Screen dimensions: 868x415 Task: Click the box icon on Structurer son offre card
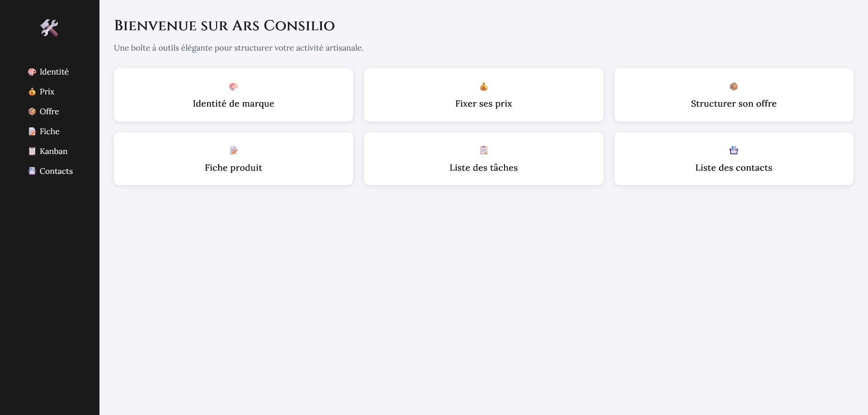[x=734, y=86]
